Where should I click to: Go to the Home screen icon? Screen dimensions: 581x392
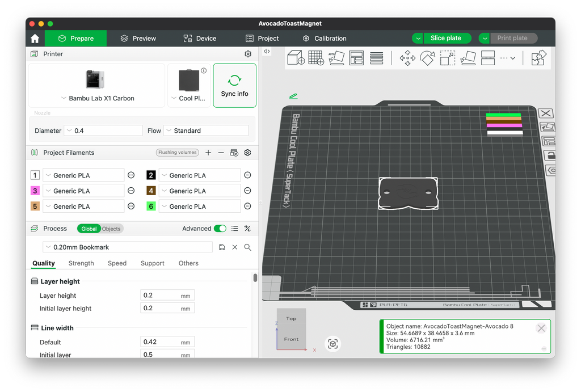[x=35, y=39]
